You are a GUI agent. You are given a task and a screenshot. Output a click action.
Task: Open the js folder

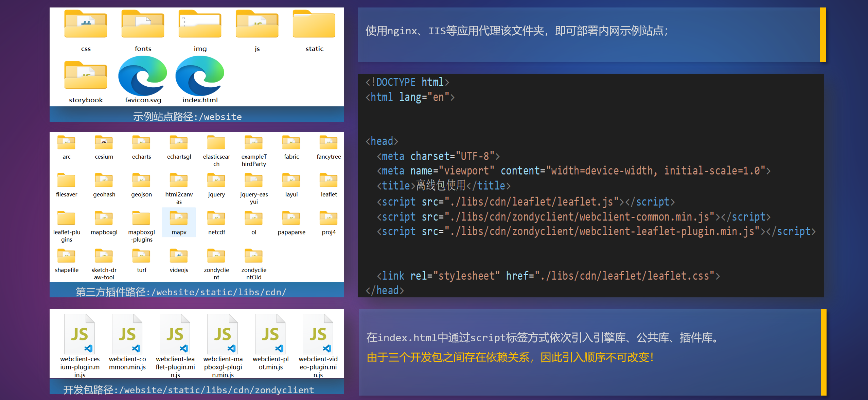pyautogui.click(x=257, y=24)
